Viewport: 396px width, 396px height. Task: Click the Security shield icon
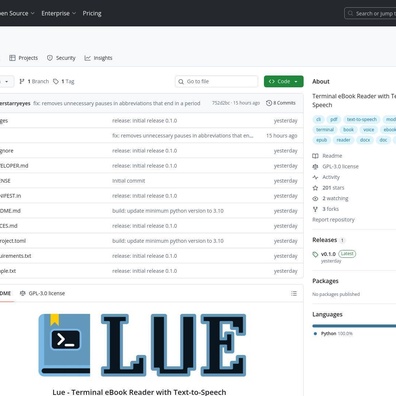click(x=50, y=58)
